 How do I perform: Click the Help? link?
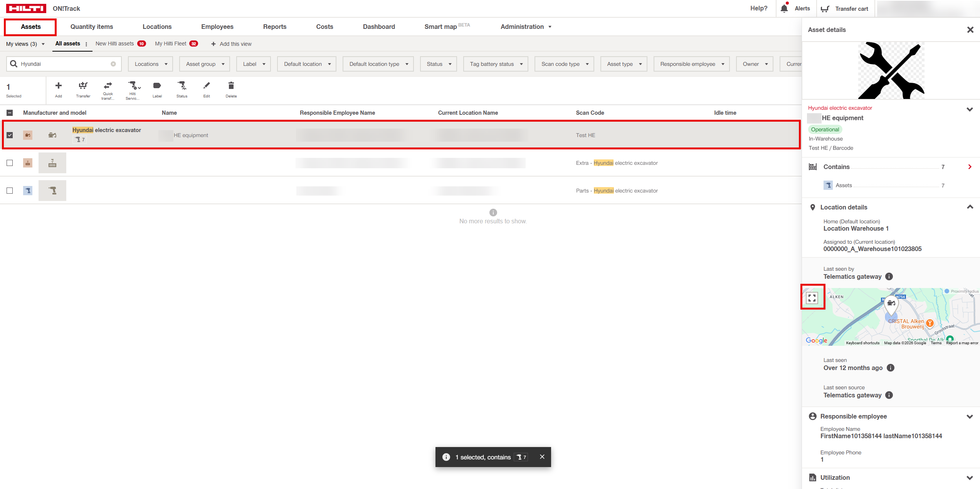tap(759, 8)
